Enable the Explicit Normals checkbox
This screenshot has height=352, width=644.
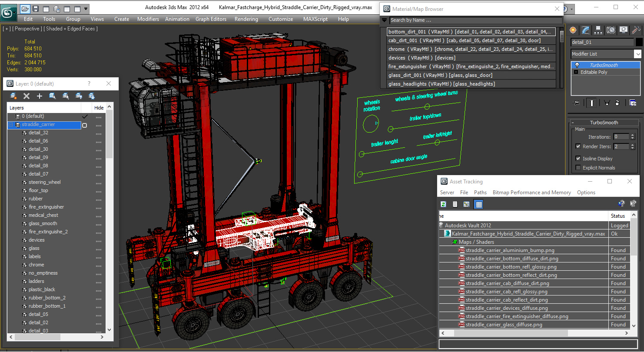point(578,168)
